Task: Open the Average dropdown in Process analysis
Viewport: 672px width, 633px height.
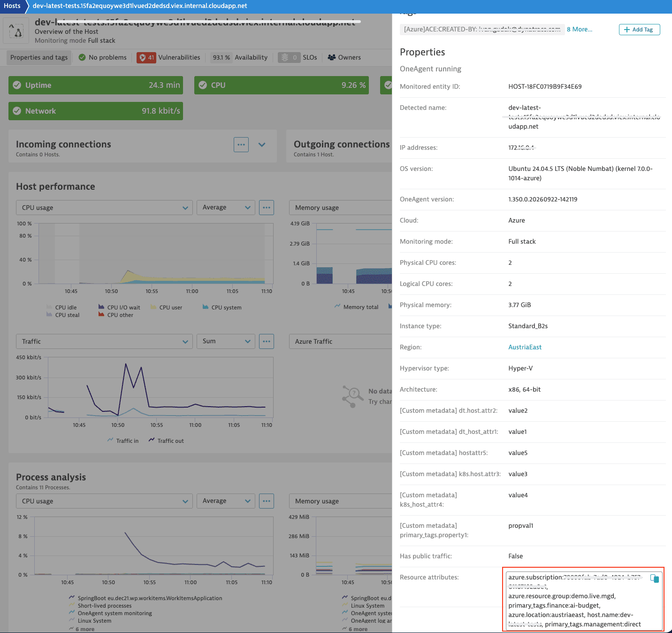Action: tap(226, 501)
